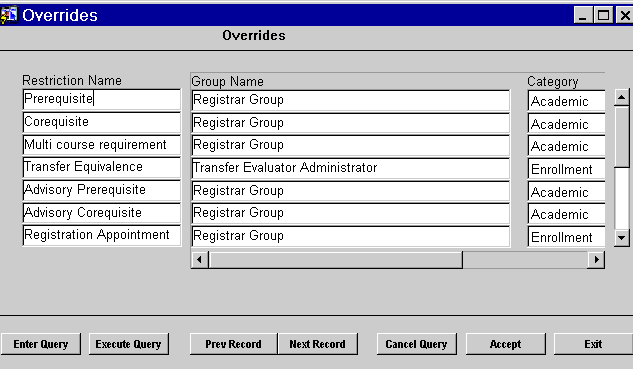Select Enrollment category in Transfer Equivalence row
This screenshot has width=633, height=369.
[566, 169]
